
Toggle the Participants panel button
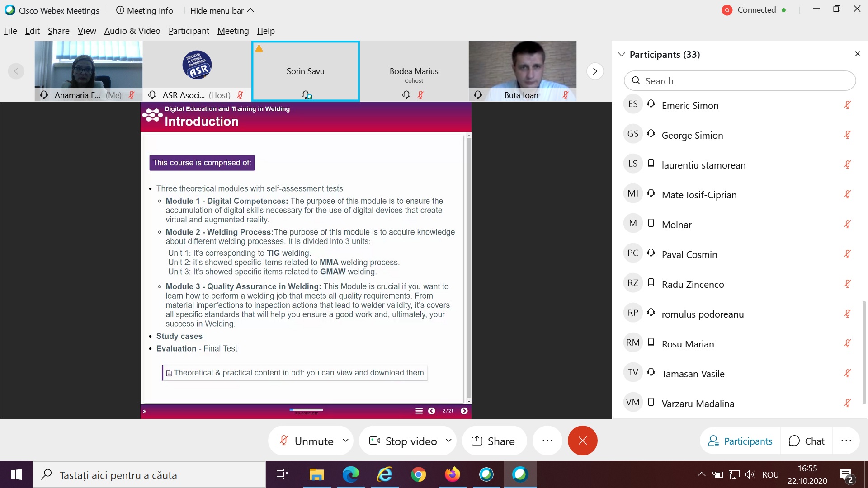[740, 441]
